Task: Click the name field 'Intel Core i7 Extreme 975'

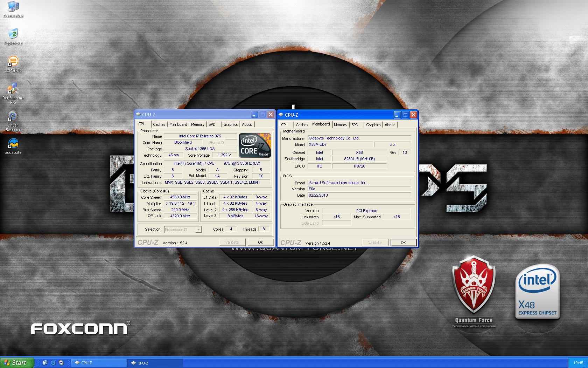Action: tap(200, 136)
